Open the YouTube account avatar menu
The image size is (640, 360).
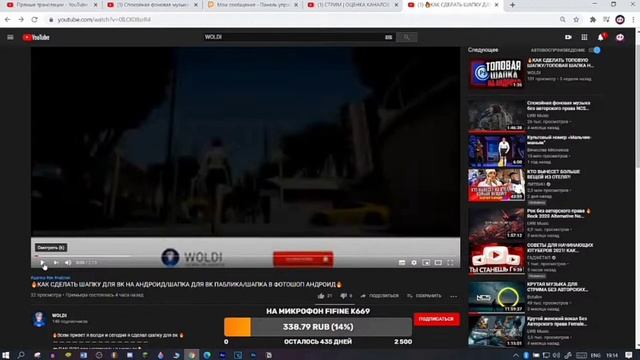(x=620, y=37)
